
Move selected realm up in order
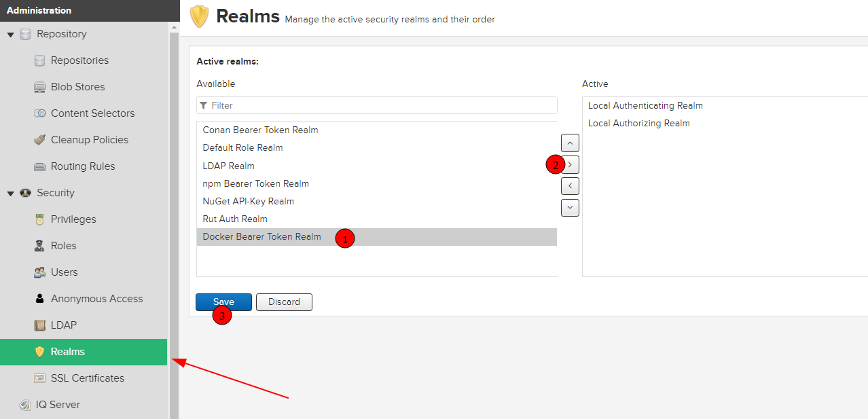click(570, 143)
